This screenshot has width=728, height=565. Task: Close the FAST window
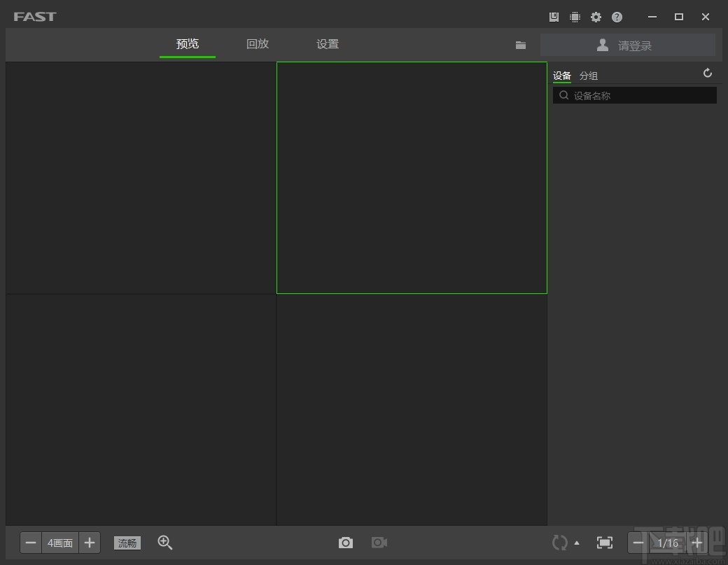[706, 18]
